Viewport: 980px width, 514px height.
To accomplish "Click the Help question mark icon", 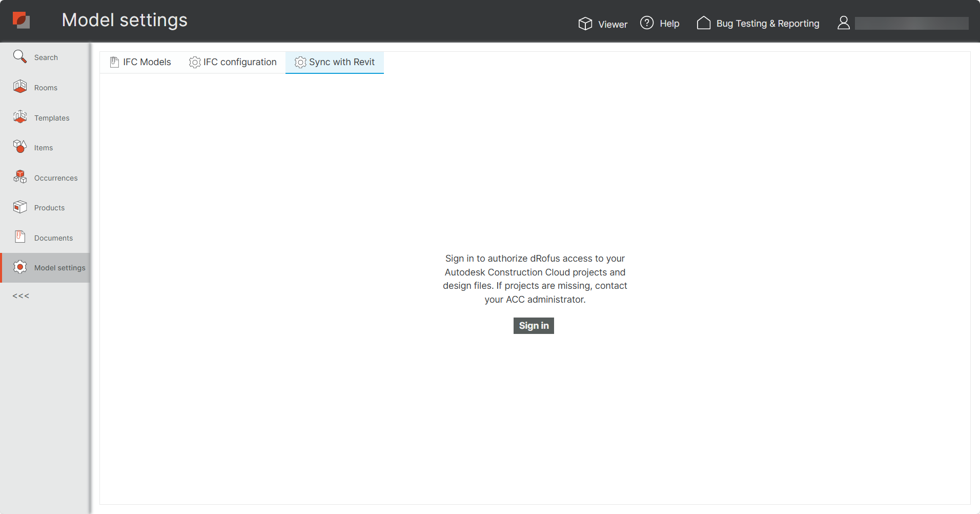I will [646, 23].
